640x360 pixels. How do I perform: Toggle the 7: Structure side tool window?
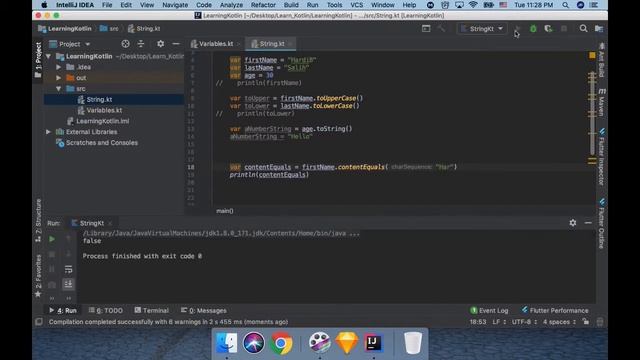click(x=38, y=220)
